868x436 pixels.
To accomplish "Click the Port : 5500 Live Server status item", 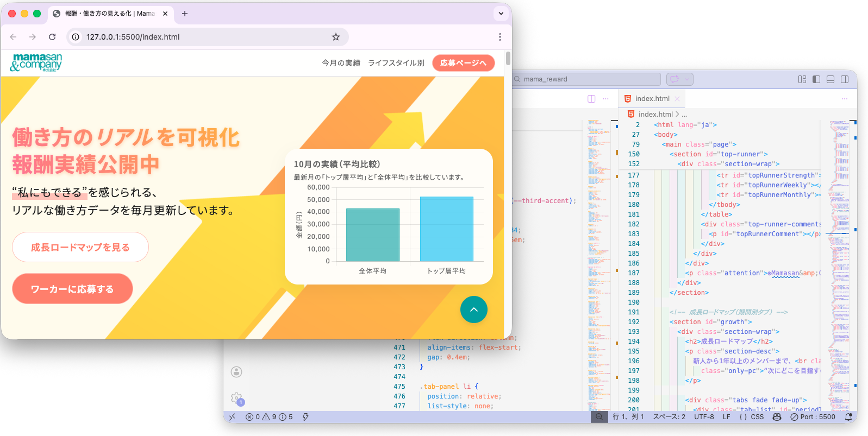I will (x=813, y=417).
